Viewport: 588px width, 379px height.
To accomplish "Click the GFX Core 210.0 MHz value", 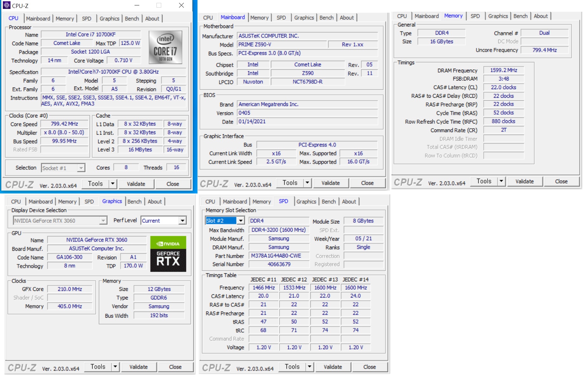I will coord(70,289).
